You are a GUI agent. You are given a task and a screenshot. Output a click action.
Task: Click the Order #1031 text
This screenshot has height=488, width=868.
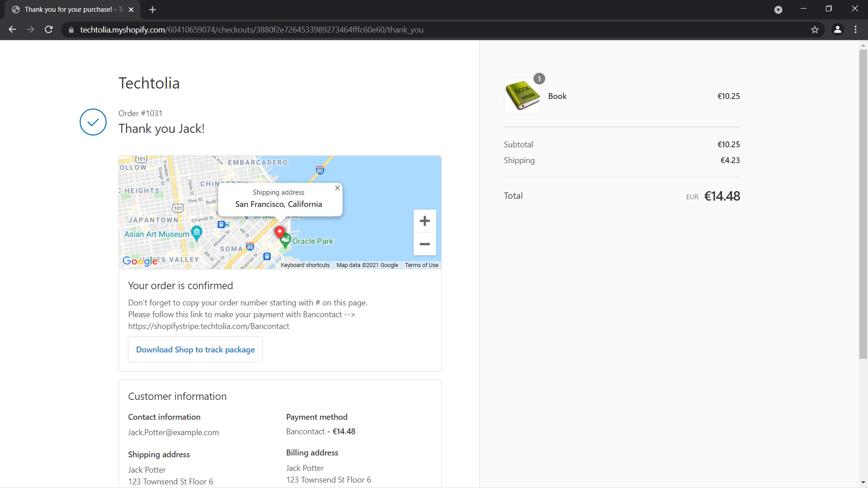pyautogui.click(x=140, y=113)
